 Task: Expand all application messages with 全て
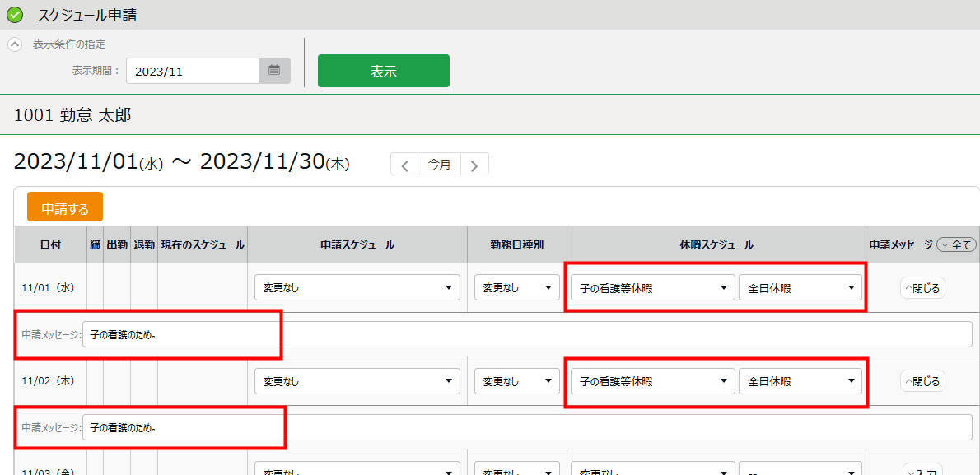point(956,244)
